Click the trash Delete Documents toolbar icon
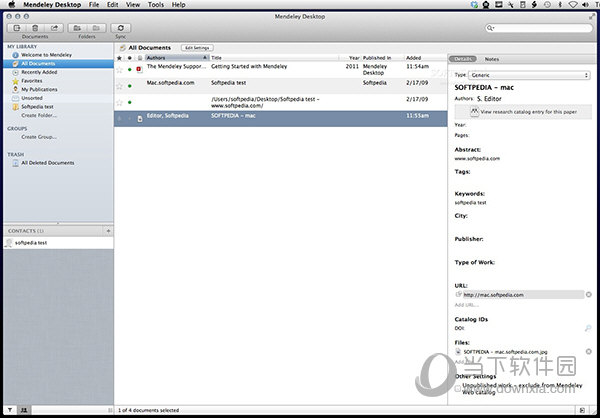Viewport: 600px width, 418px height. click(x=35, y=28)
